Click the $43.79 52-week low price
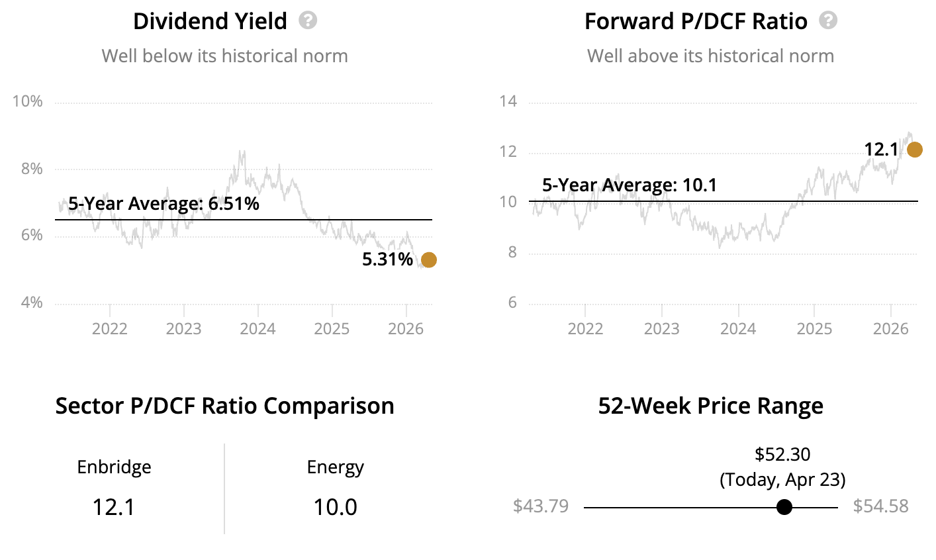Screen dimensions: 936x560 (x=541, y=506)
